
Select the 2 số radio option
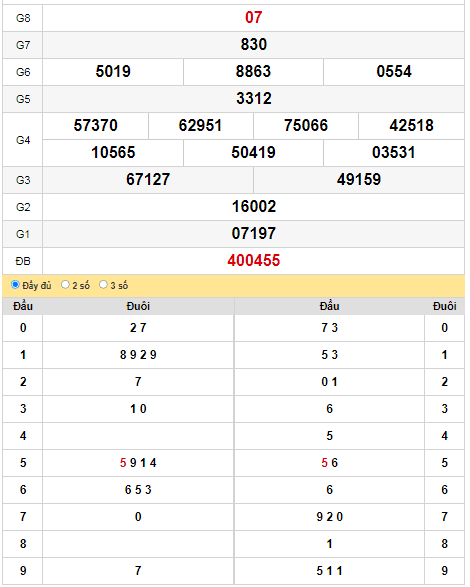65,285
